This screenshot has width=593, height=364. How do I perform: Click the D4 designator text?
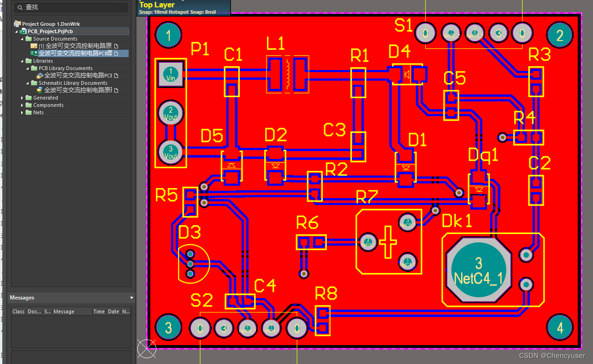tap(399, 51)
